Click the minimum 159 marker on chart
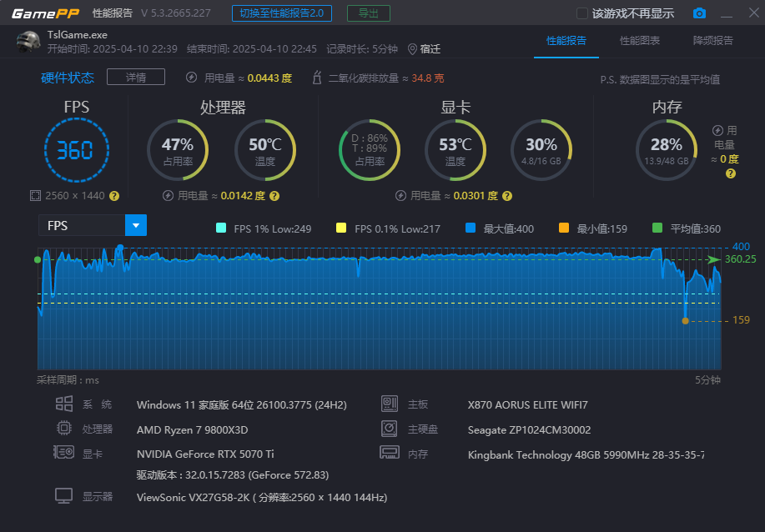The image size is (765, 532). click(685, 321)
